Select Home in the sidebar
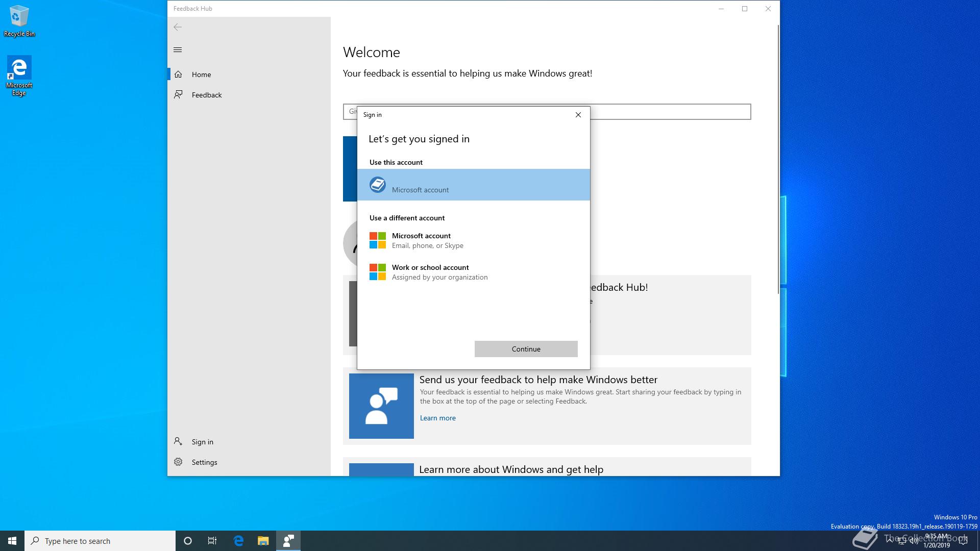This screenshot has height=551, width=980. pos(249,74)
